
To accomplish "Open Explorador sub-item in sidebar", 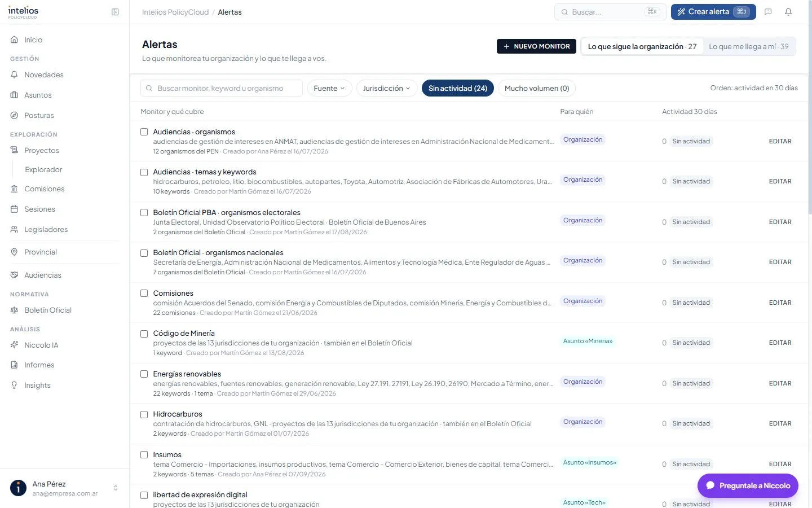I will pyautogui.click(x=43, y=170).
